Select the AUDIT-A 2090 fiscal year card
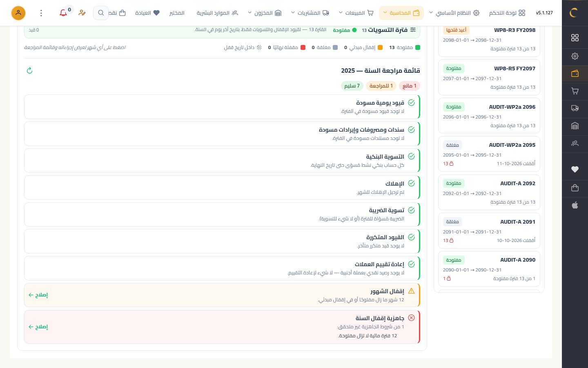This screenshot has height=368, width=588. 489,269
